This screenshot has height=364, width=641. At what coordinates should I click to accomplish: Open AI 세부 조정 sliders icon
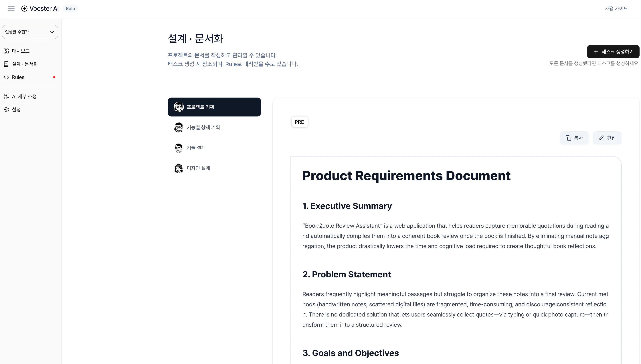click(6, 96)
